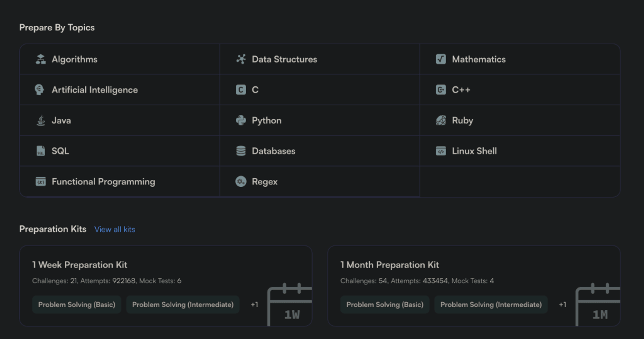The width and height of the screenshot is (644, 339).
Task: Expand the +1 tags in 1 Week kit
Action: (254, 305)
